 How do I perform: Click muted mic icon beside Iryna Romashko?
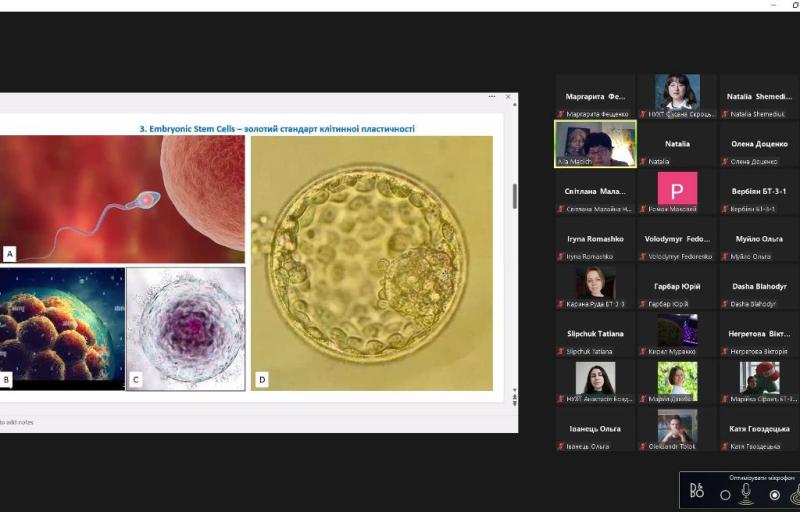point(561,257)
